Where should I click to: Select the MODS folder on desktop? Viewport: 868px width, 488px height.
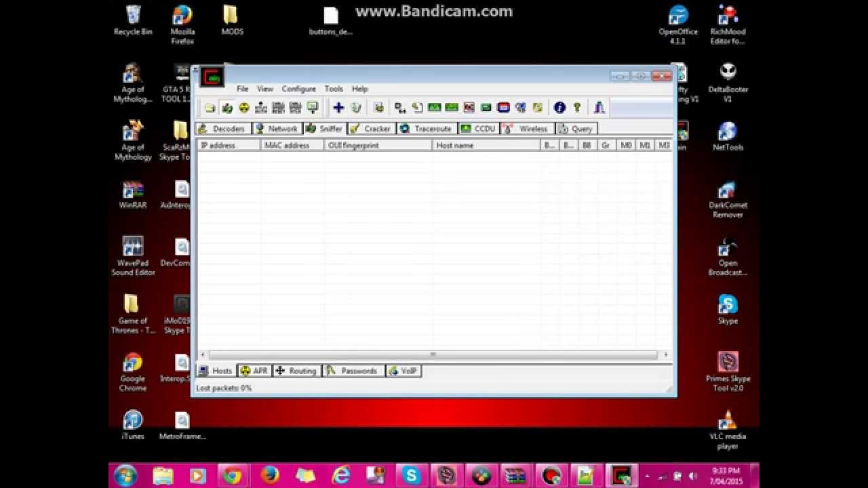coord(232,20)
